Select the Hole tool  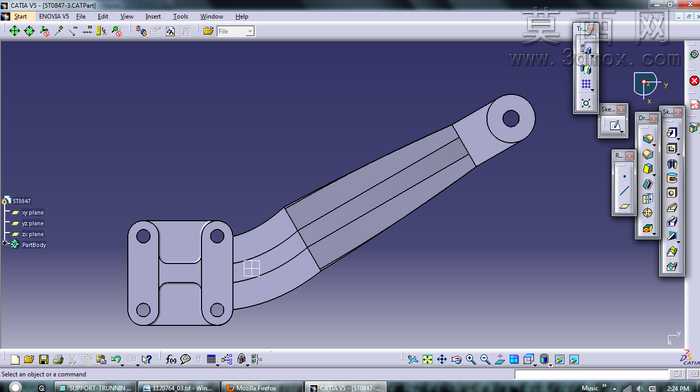pos(672,193)
